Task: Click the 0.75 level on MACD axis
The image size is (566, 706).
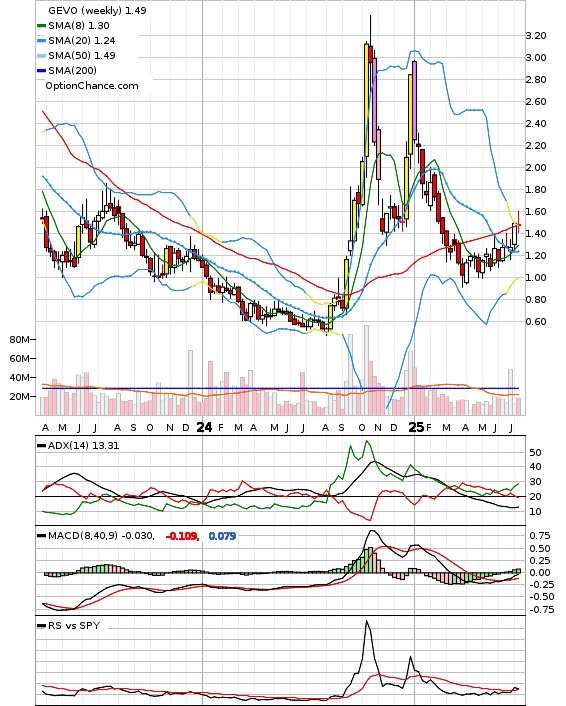Action: 540,536
